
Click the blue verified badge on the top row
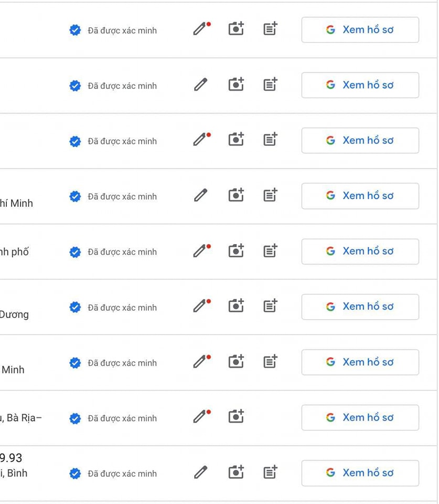[75, 30]
